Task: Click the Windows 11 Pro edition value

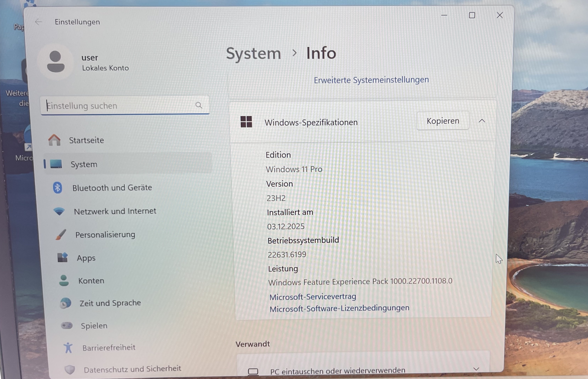Action: pos(294,169)
